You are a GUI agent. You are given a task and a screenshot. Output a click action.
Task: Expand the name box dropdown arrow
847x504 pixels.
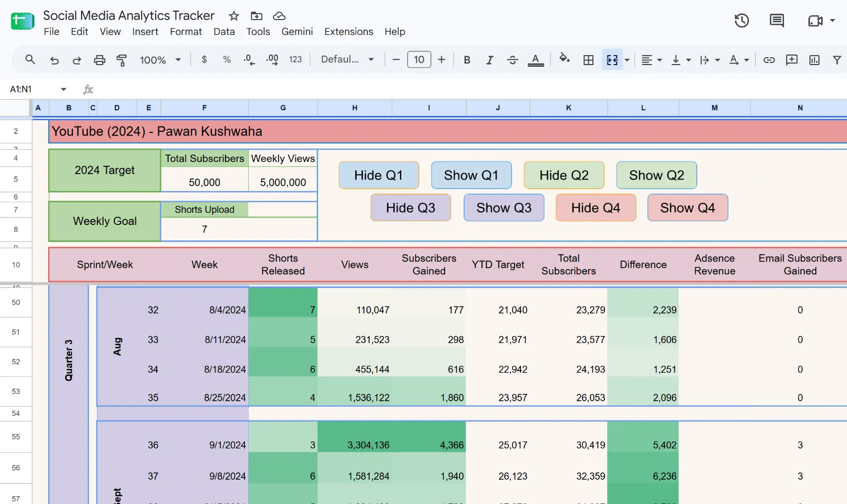pyautogui.click(x=64, y=89)
